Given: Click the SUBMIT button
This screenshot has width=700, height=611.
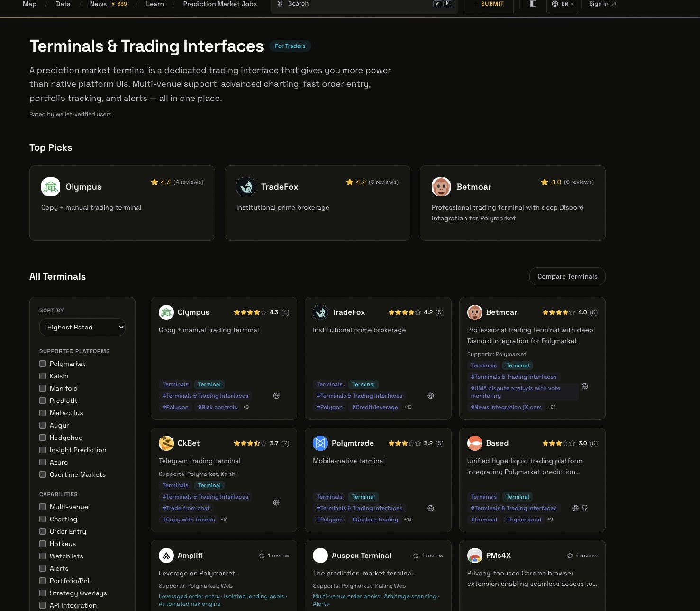Looking at the screenshot, I should pos(489,4).
